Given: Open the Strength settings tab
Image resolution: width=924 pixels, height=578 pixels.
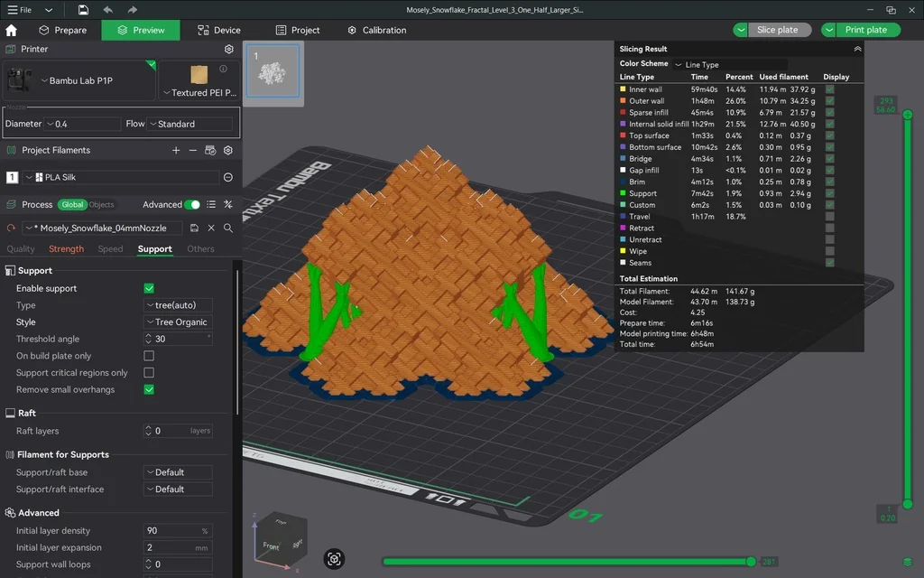Looking at the screenshot, I should click(66, 249).
